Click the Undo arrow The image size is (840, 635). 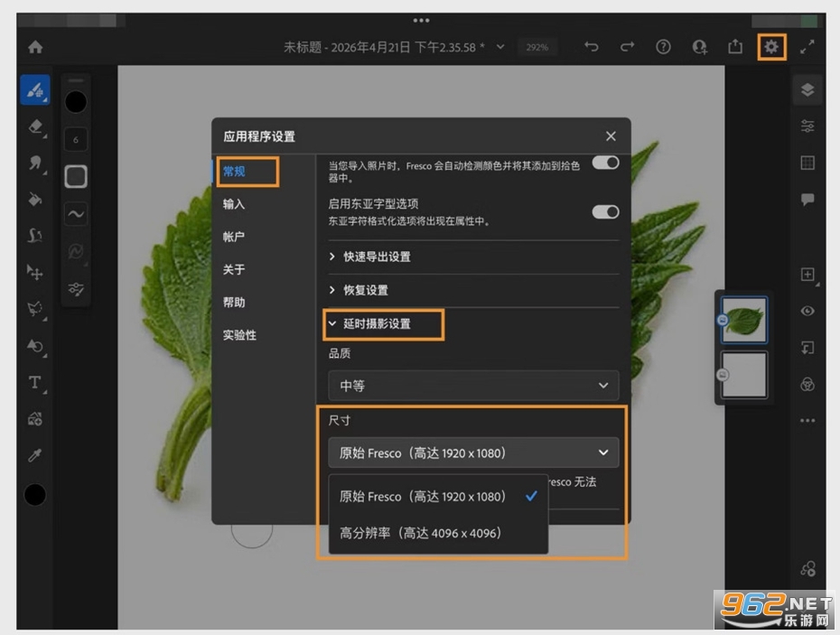click(592, 47)
